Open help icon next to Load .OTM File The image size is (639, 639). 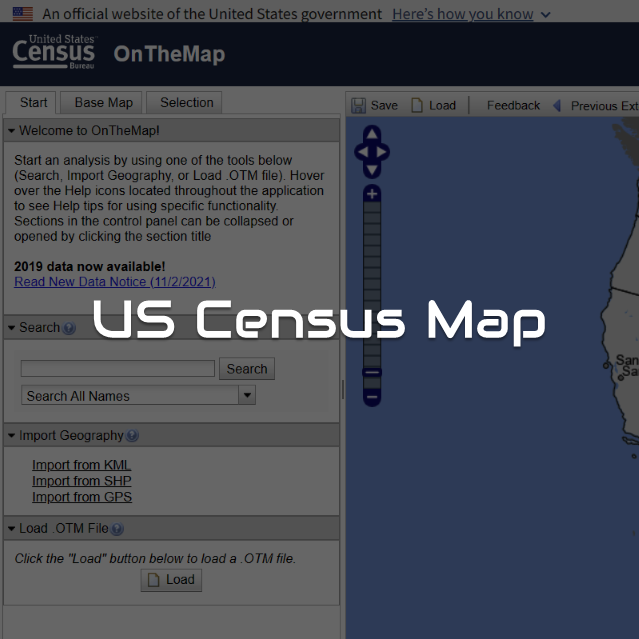(x=117, y=529)
